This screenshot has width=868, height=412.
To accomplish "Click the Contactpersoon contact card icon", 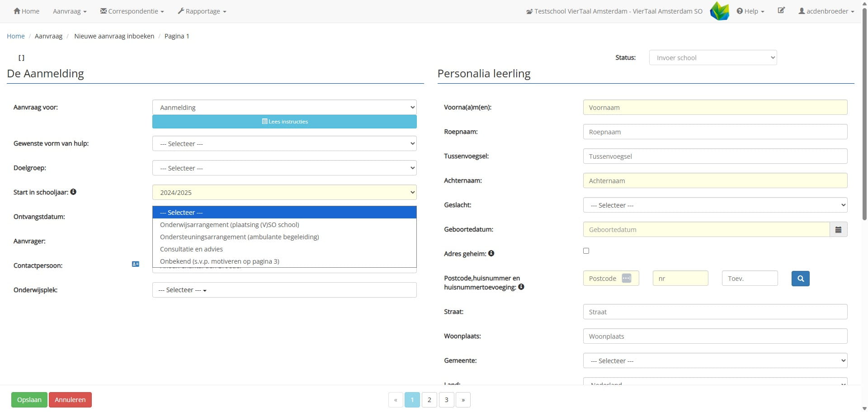I will pyautogui.click(x=135, y=264).
